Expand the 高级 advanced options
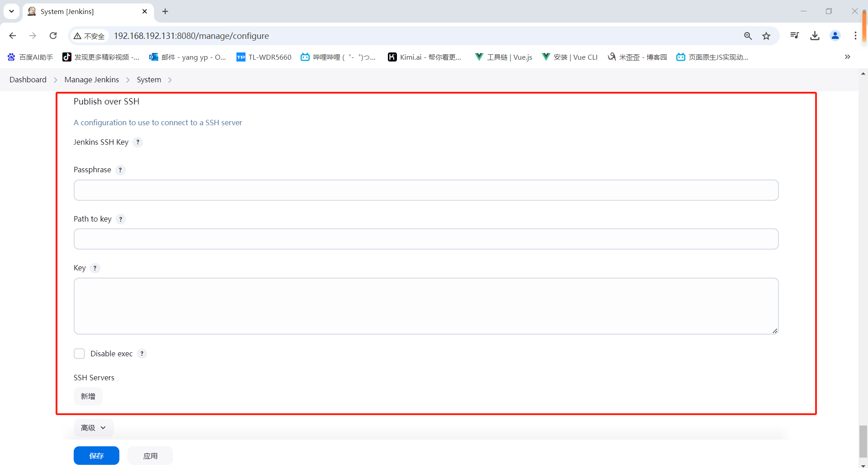Screen dimensions: 868x468 94,428
